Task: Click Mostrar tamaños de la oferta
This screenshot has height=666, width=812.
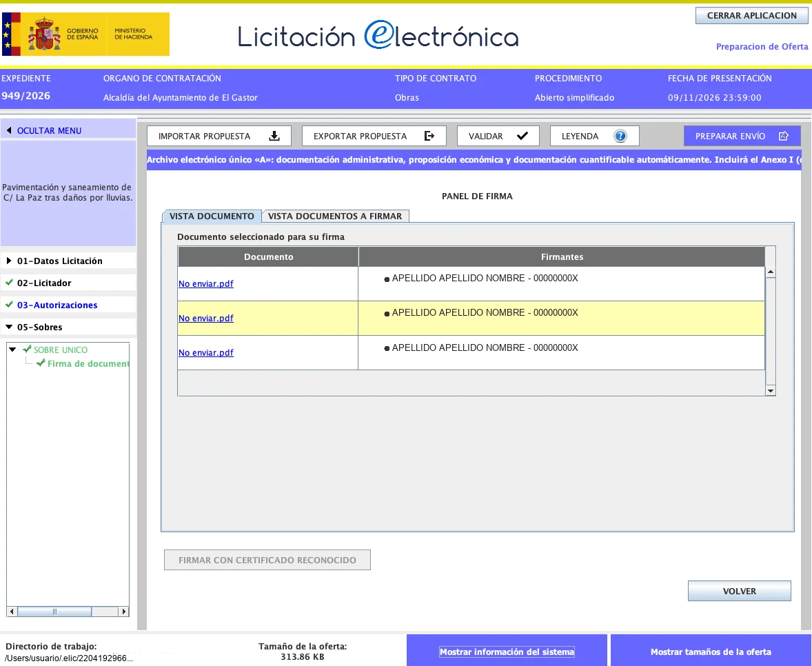Action: click(x=711, y=652)
